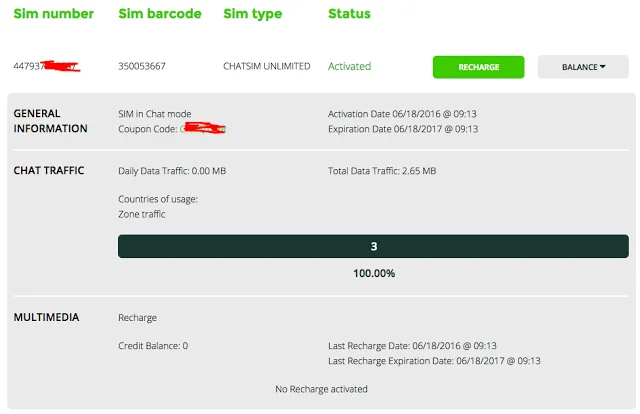
Task: Click the dark zone traffic progress bar
Action: tap(373, 246)
